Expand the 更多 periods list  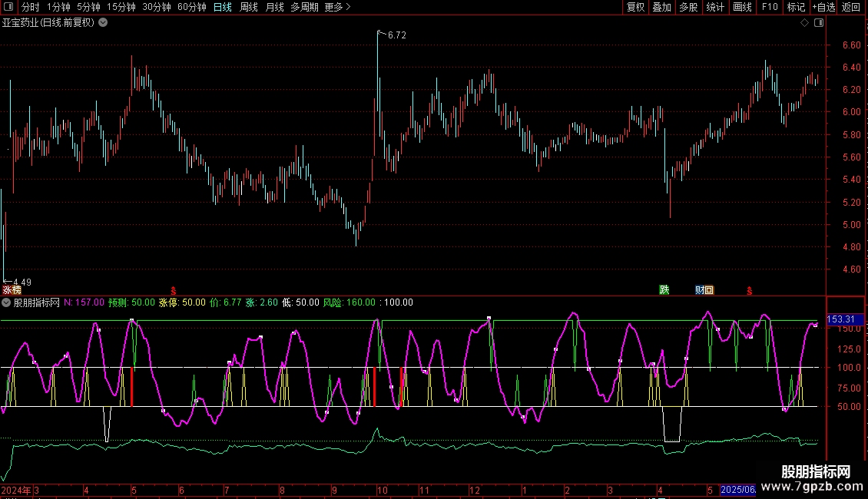coord(338,7)
